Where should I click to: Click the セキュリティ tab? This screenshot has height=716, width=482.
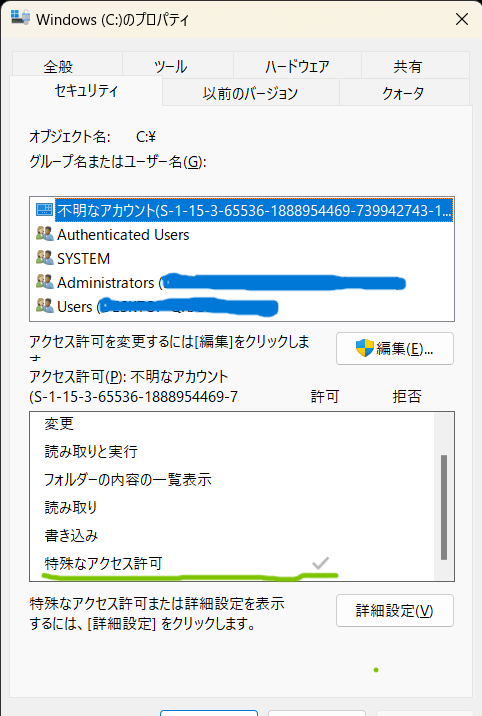pyautogui.click(x=86, y=91)
